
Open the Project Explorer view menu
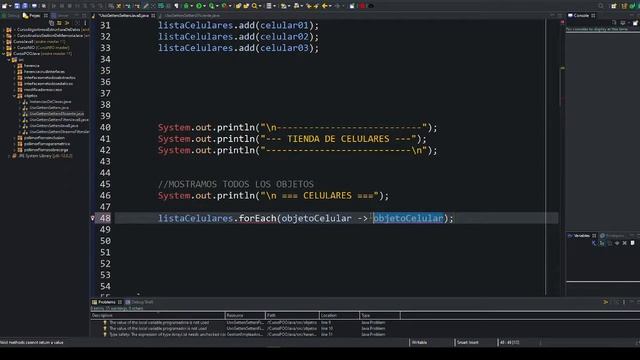point(85,23)
